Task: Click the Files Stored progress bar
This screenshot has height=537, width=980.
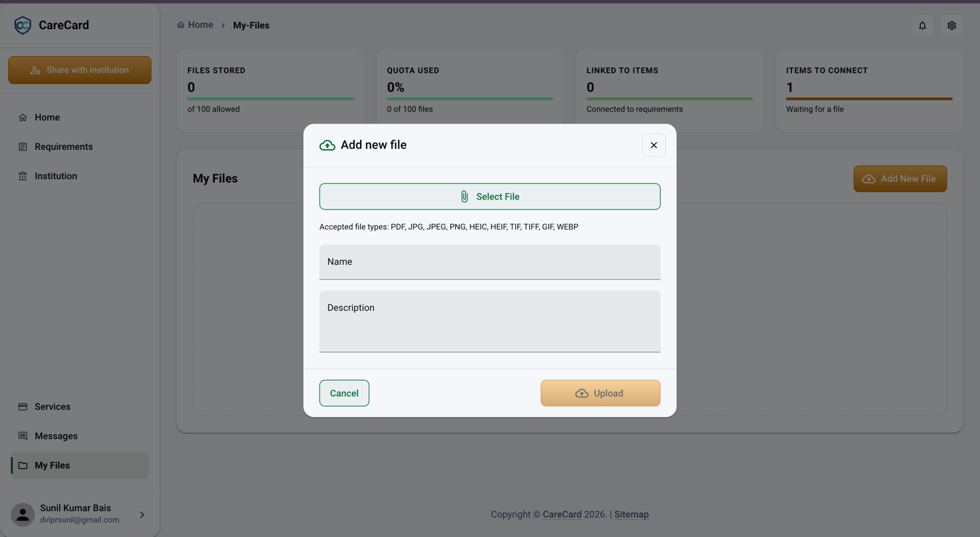Action: 271,99
